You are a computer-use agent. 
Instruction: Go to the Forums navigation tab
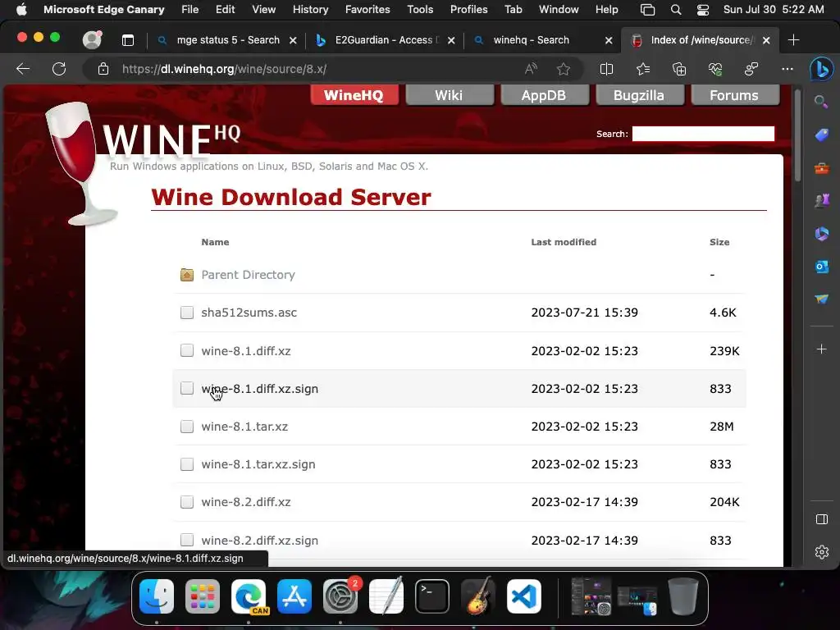tap(734, 95)
